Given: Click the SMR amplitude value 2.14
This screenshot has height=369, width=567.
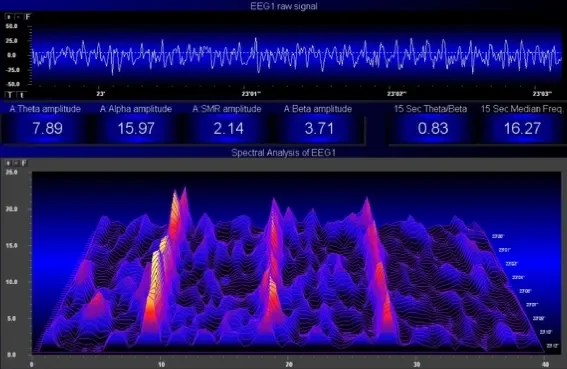Looking at the screenshot, I should click(228, 128).
